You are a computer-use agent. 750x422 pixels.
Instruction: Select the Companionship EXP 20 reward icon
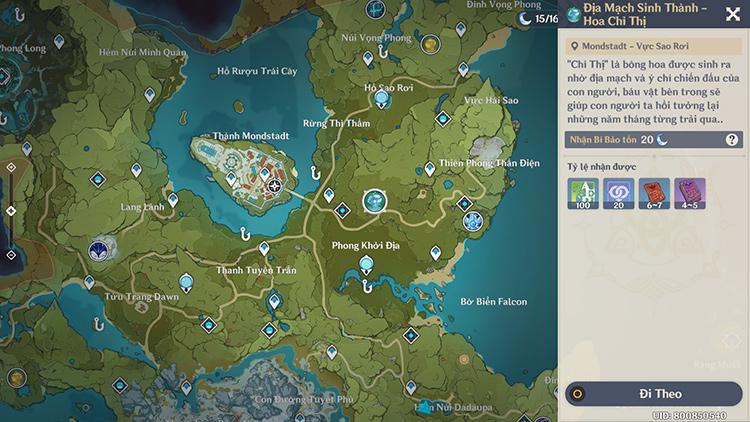[618, 194]
